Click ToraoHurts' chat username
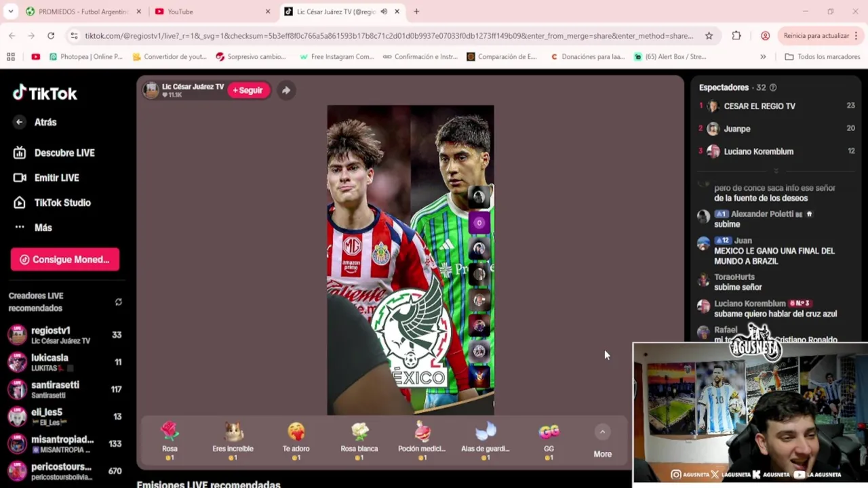The image size is (868, 488). [734, 277]
